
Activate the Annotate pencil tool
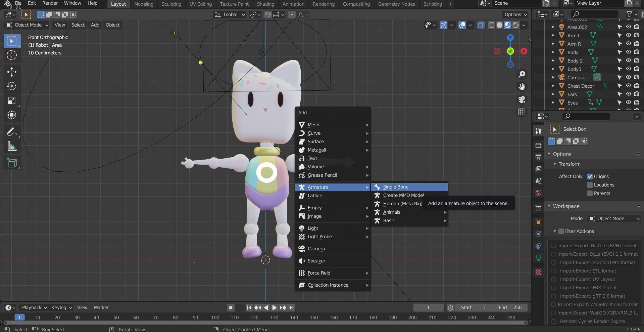click(12, 132)
